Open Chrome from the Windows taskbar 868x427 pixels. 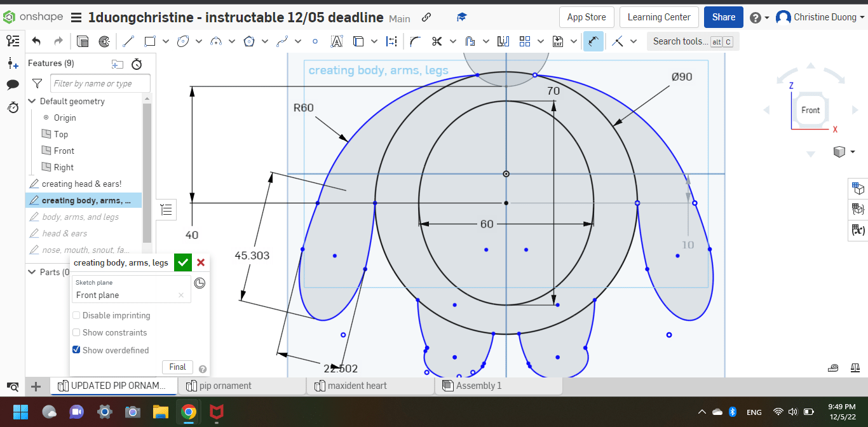(188, 411)
